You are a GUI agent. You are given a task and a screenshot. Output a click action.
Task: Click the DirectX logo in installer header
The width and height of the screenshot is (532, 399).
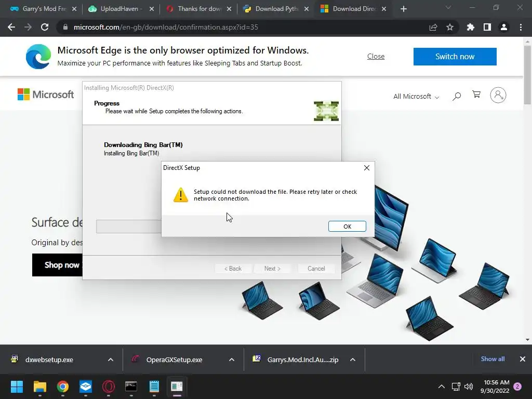pos(326,111)
